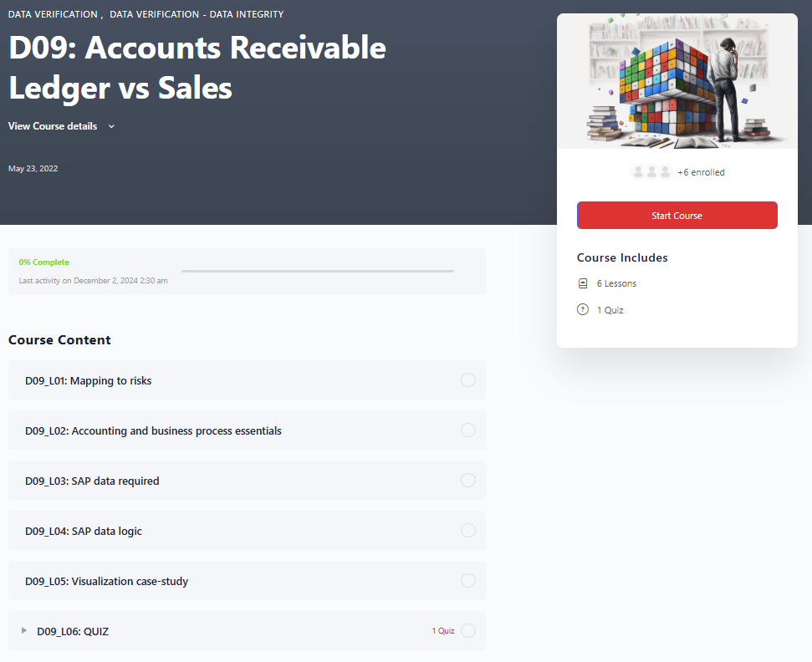Toggle completion circle for Visualization case-study
This screenshot has width=812, height=662.
pos(468,581)
